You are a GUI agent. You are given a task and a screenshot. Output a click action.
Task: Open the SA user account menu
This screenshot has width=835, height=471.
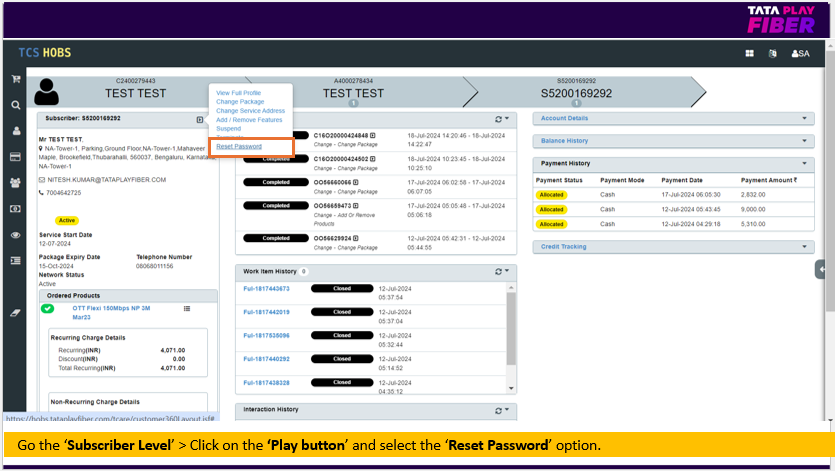800,53
